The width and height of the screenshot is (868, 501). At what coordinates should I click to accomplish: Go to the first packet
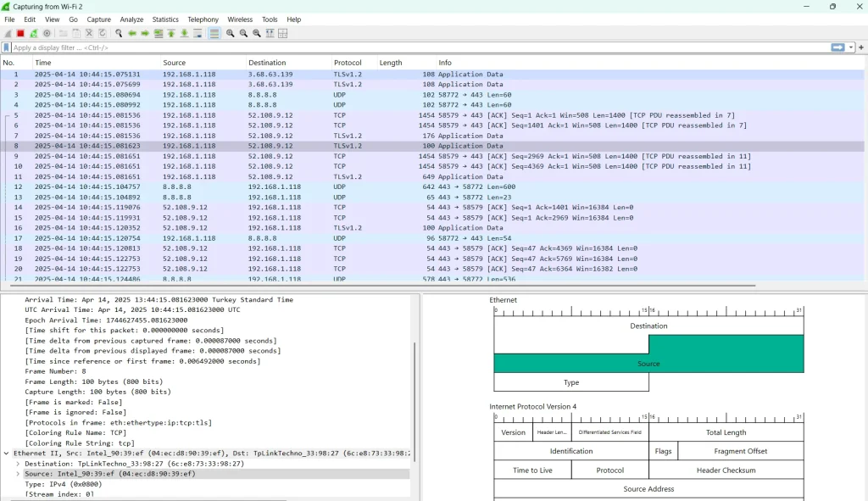tap(171, 33)
